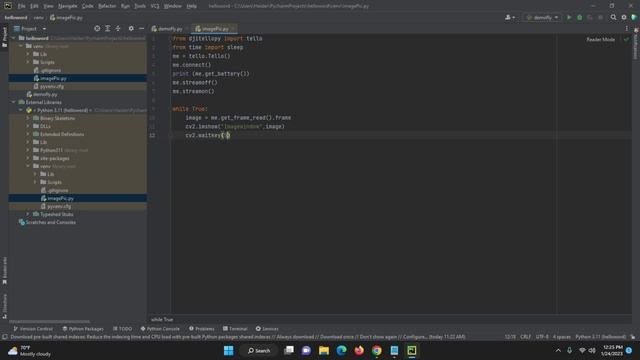Click the UTF-8 encoding in status bar
640x360 pixels.
point(542,337)
